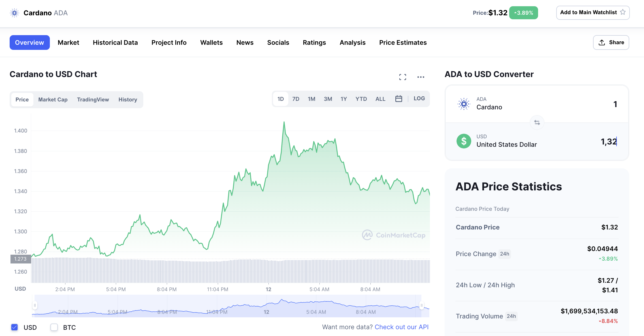Grab the left handle of the chart range slider
Viewport: 644px width, 336px height.
coord(35,305)
